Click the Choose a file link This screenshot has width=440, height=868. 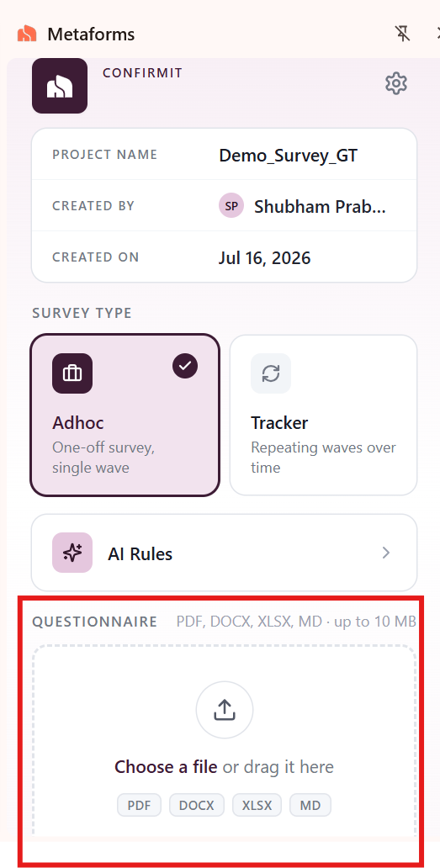pos(166,767)
